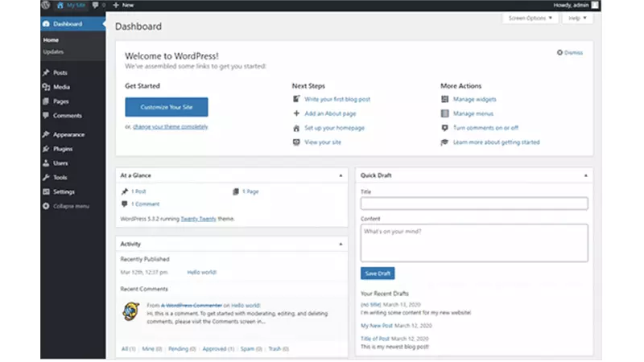Open the Title of Post draft

[374, 339]
